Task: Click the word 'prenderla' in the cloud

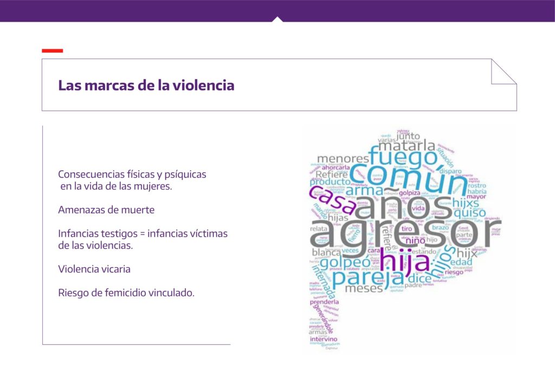Action: click(x=324, y=302)
